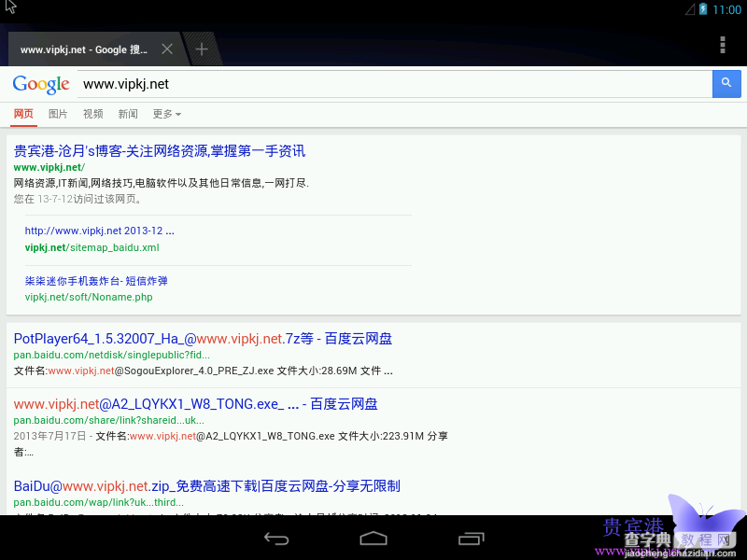Click vipkj.net/sitemap_baidu.xml URL
This screenshot has height=560, width=747.
coord(92,247)
